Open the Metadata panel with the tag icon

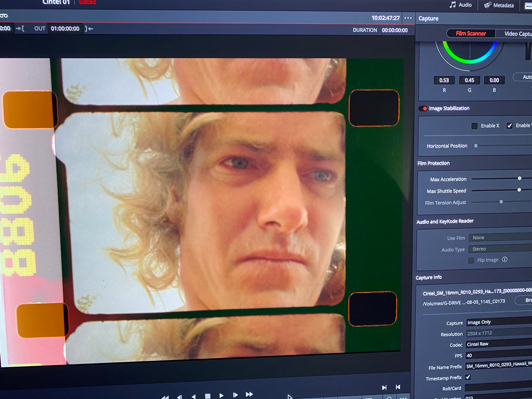tap(499, 5)
